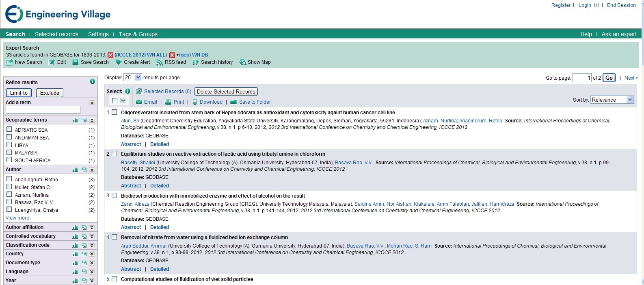Image resolution: width=644 pixels, height=285 pixels.
Task: Open the Search tab
Action: (x=15, y=34)
